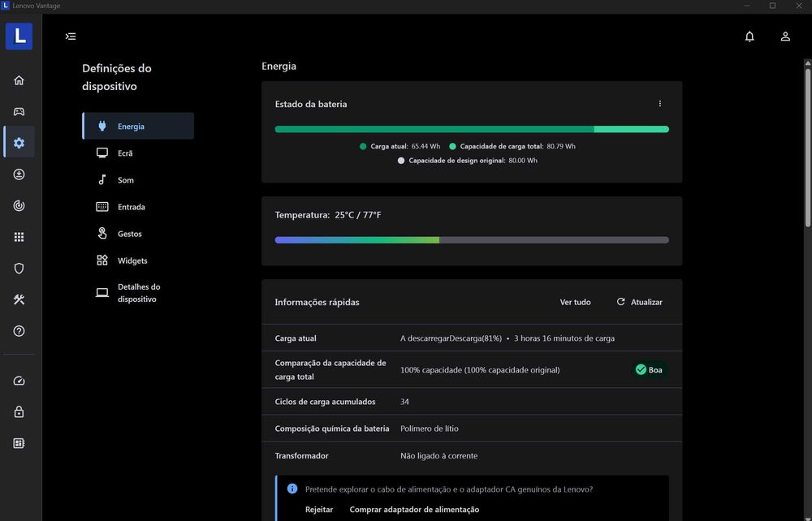Click the 'Não ligado à corrente' value

pos(439,456)
